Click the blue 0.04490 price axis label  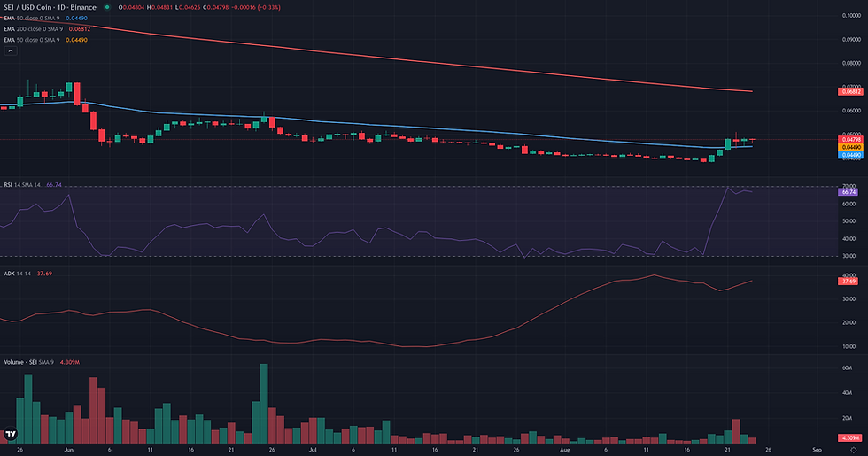(850, 155)
